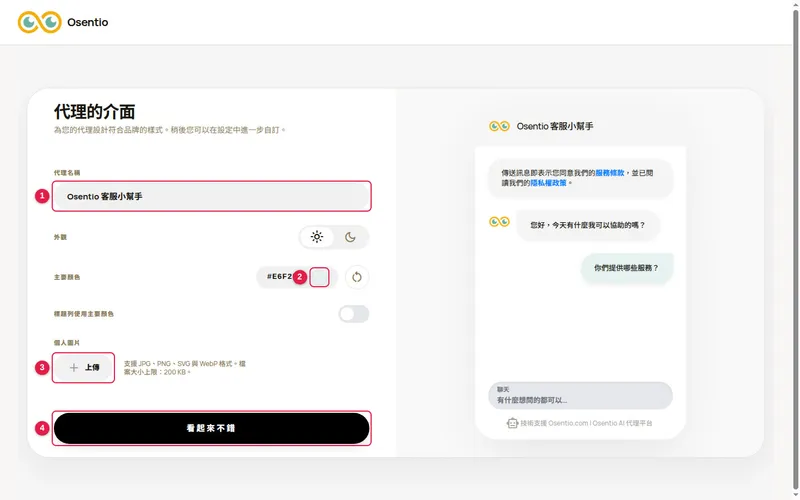The height and width of the screenshot is (500, 800).
Task: Select the light mode sun icon
Action: click(x=317, y=237)
